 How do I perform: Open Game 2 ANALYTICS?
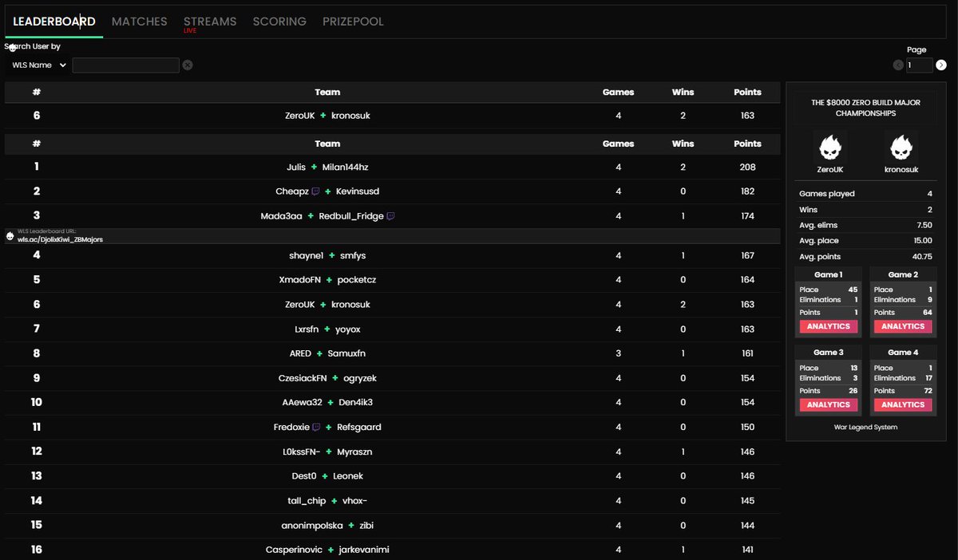tap(903, 326)
